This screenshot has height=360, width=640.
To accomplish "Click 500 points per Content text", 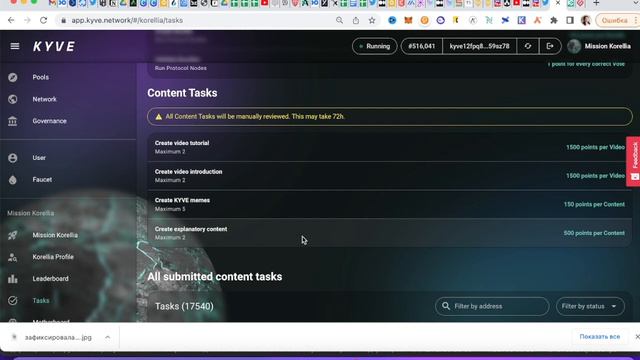I will [594, 233].
